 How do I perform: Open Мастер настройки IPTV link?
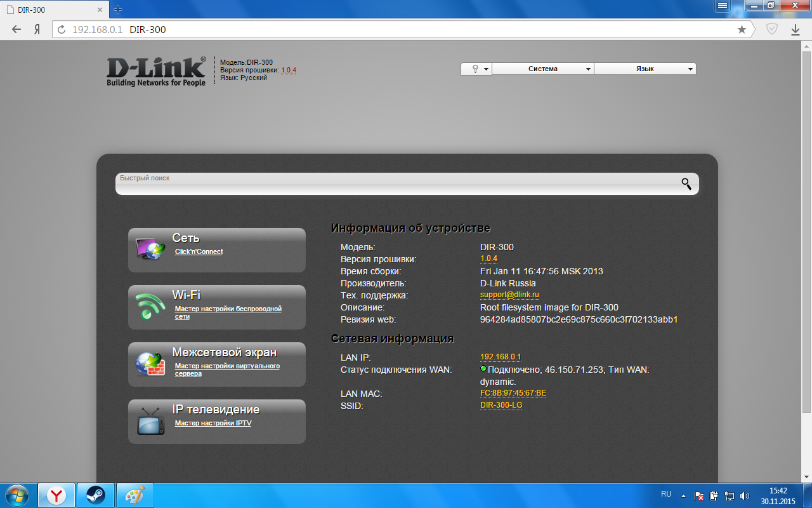click(x=213, y=423)
